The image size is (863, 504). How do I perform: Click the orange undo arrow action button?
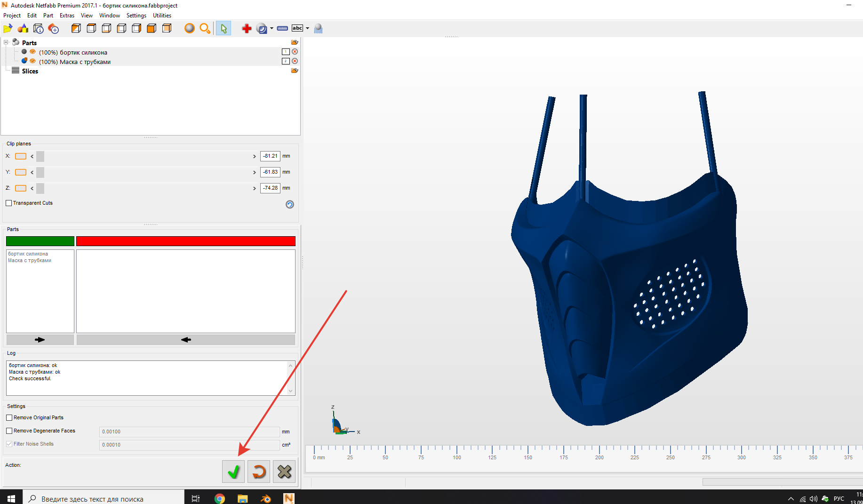click(259, 472)
